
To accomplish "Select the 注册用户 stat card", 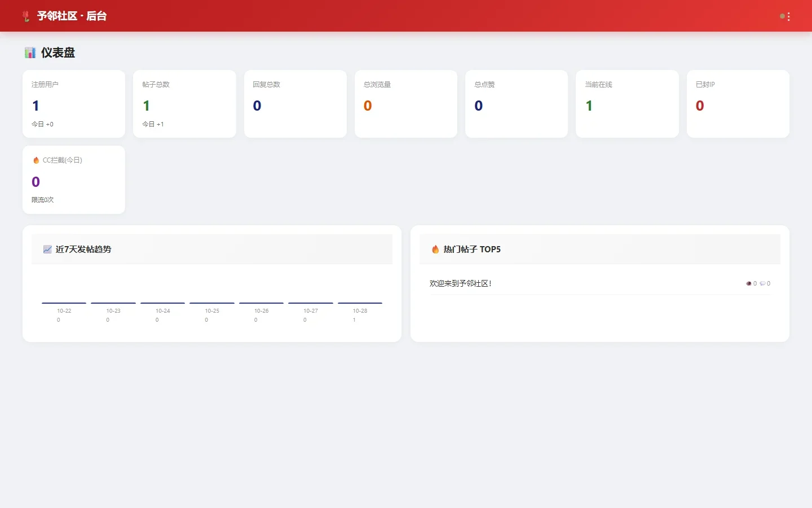I will click(74, 104).
